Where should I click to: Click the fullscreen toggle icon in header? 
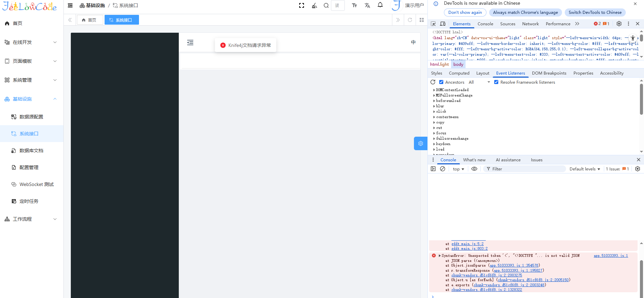click(302, 5)
